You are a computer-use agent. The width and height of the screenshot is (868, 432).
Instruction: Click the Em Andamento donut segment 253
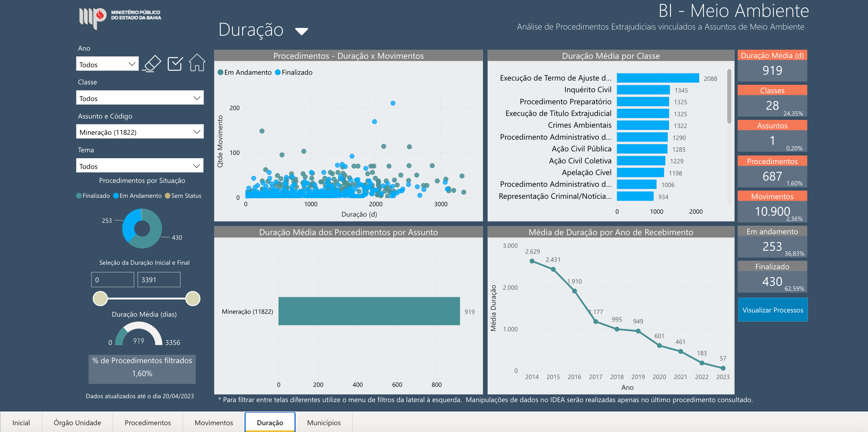(129, 224)
